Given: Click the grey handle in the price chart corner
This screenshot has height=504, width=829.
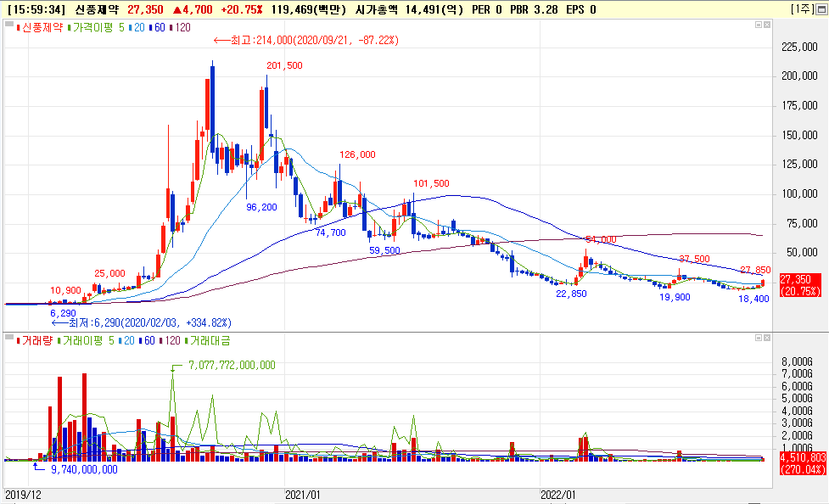Looking at the screenshot, I should coord(9,24).
